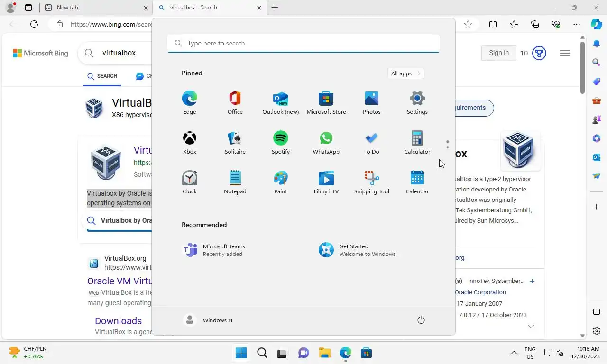Click the Windows Start button on taskbar
Viewport: 607px width, 364px height.
point(241,353)
